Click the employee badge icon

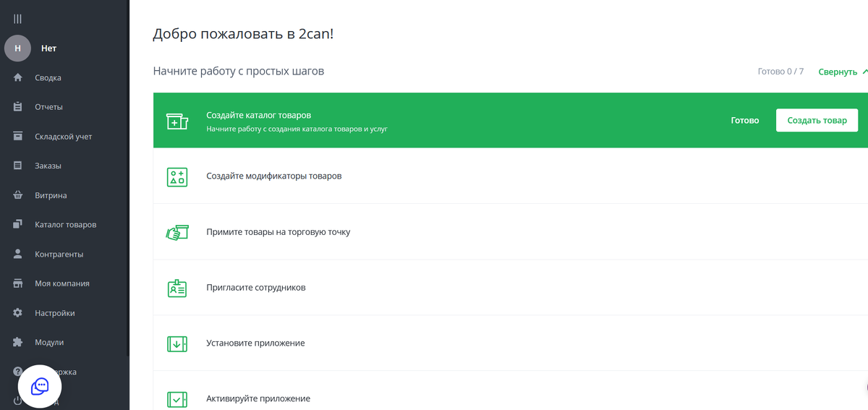tap(177, 288)
